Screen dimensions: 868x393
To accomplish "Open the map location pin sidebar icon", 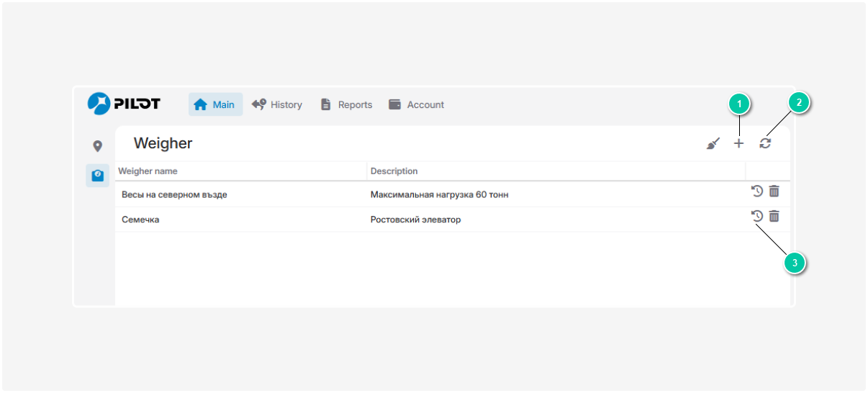I will coord(98,146).
